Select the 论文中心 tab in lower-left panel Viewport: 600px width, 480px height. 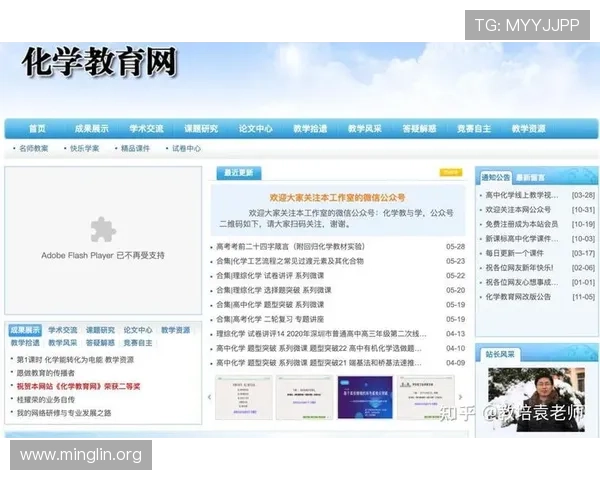138,330
